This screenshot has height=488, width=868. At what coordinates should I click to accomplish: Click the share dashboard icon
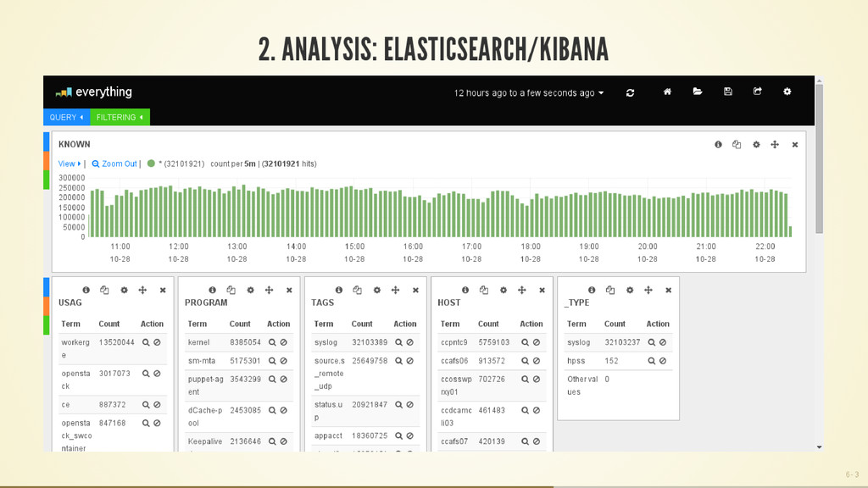click(x=757, y=91)
